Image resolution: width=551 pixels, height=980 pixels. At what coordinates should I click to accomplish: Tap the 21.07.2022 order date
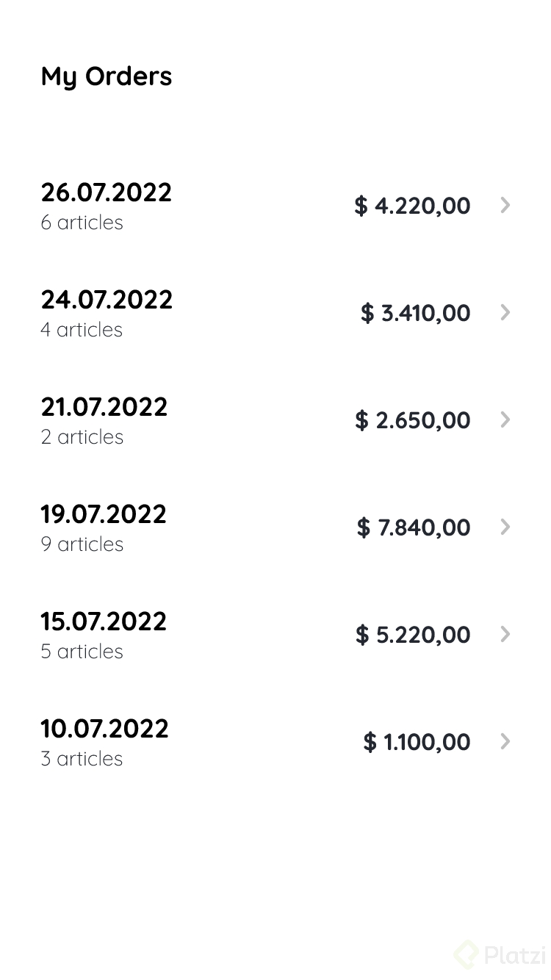click(x=104, y=407)
